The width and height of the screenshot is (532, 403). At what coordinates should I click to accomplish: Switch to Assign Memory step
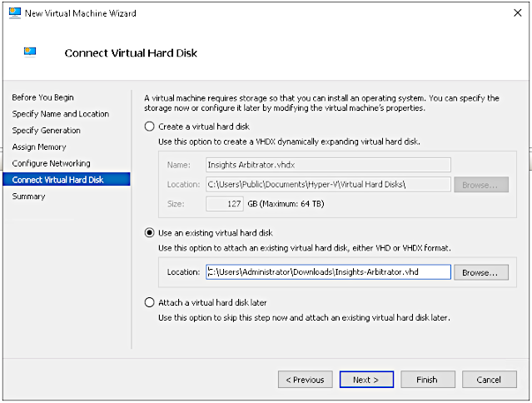click(40, 147)
